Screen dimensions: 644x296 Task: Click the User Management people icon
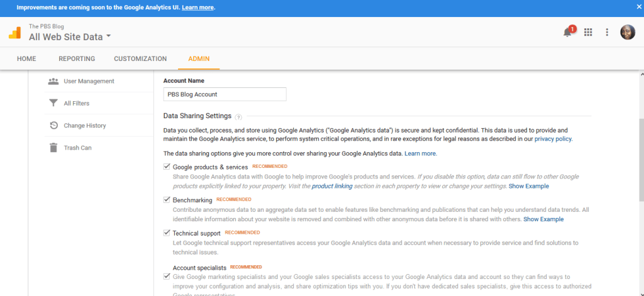point(53,81)
